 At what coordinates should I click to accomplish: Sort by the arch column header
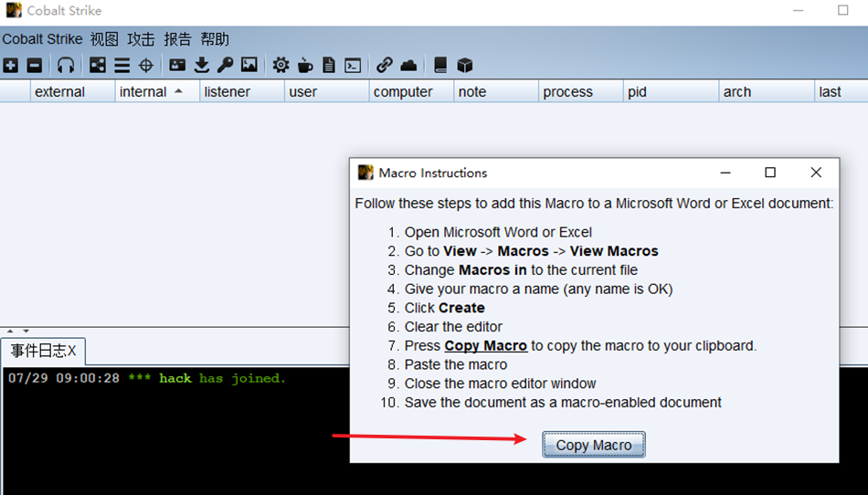click(x=767, y=91)
